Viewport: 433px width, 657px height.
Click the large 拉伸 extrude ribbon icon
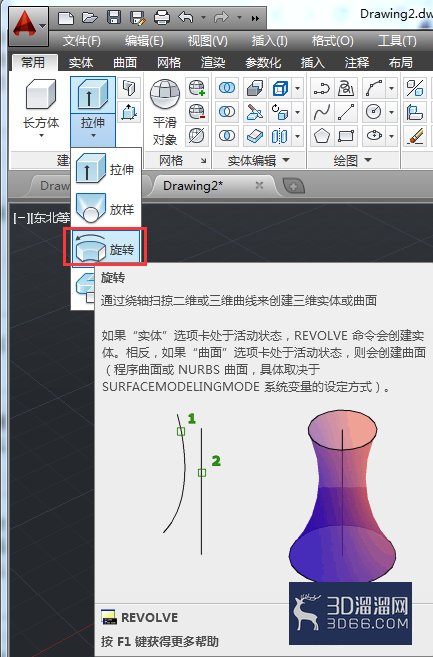pos(93,95)
